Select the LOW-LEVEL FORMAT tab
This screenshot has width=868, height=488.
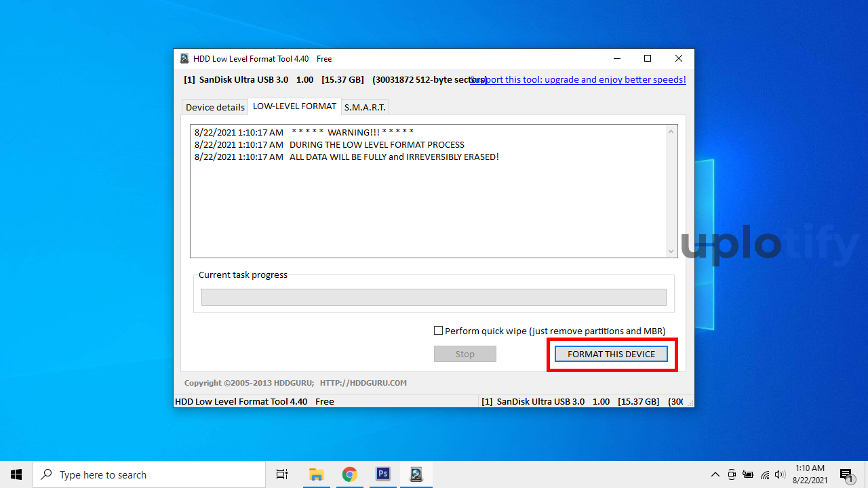pos(294,106)
